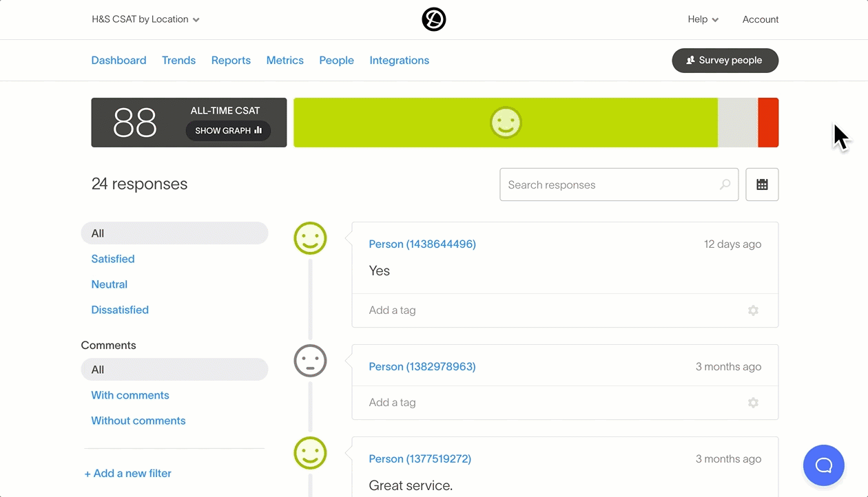The width and height of the screenshot is (868, 497).
Task: Open the gear menu for Person (1438644496)
Action: tap(753, 310)
